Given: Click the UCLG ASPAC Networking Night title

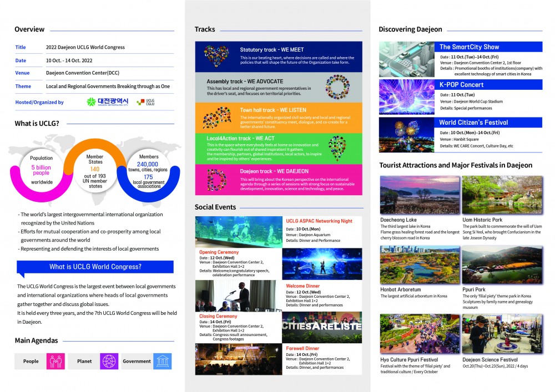Looking at the screenshot, I should point(319,221).
